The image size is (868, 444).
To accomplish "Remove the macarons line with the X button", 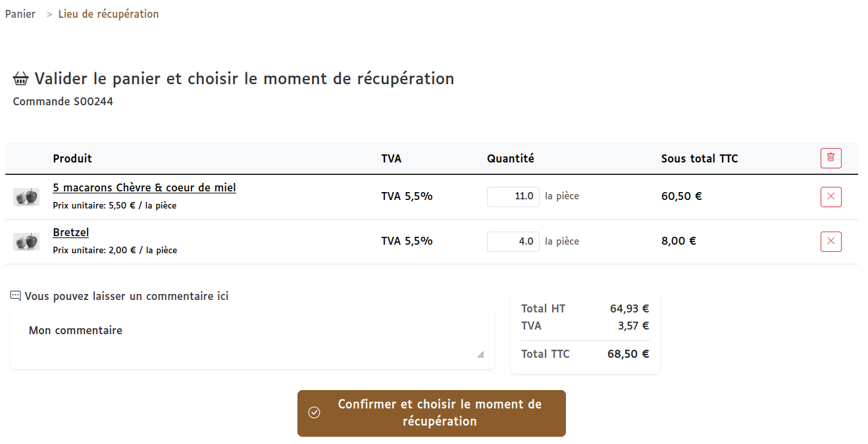I will pos(830,197).
